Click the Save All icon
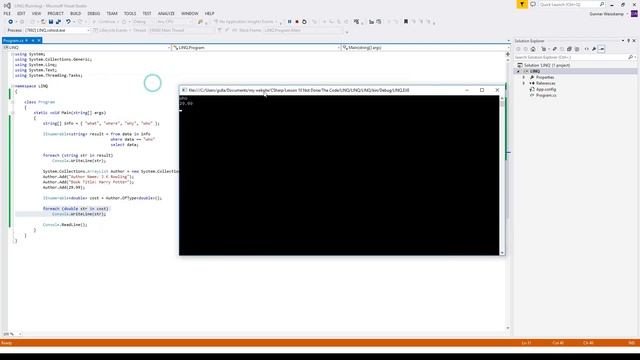 pyautogui.click(x=58, y=22)
